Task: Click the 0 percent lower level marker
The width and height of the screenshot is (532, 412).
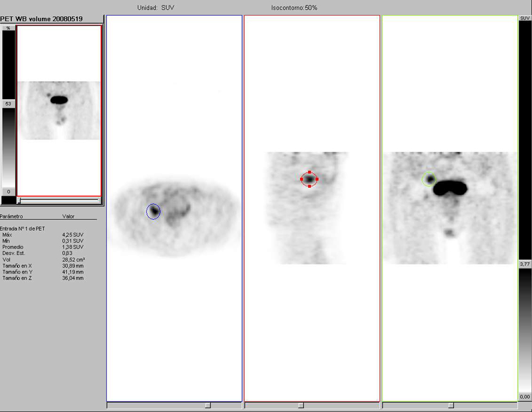Action: (x=8, y=192)
